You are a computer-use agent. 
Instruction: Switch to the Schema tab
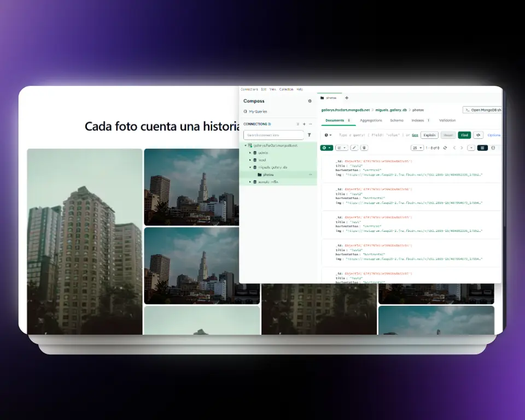[x=397, y=120]
